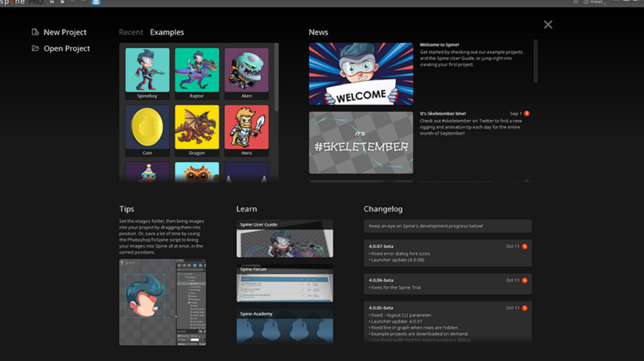The height and width of the screenshot is (361, 644).
Task: Click 'Fixed --logout CLI parameter.' line
Action: pyautogui.click(x=400, y=315)
